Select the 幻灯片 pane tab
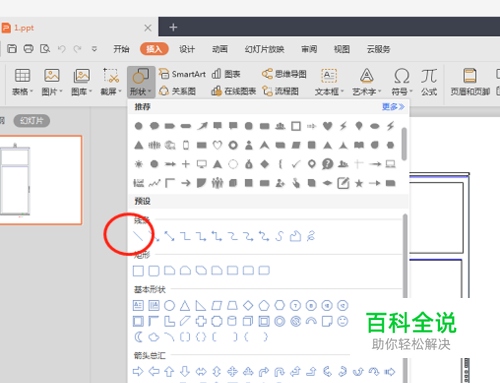Image resolution: width=500 pixels, height=383 pixels. pos(32,121)
